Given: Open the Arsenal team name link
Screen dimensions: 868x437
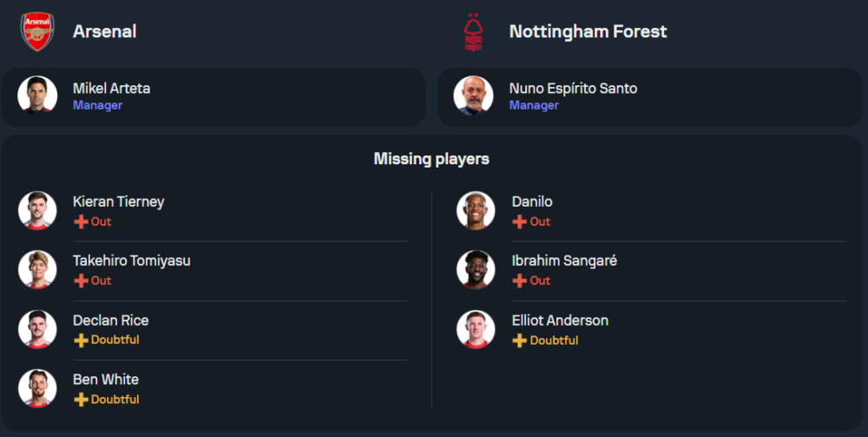Looking at the screenshot, I should [x=104, y=31].
